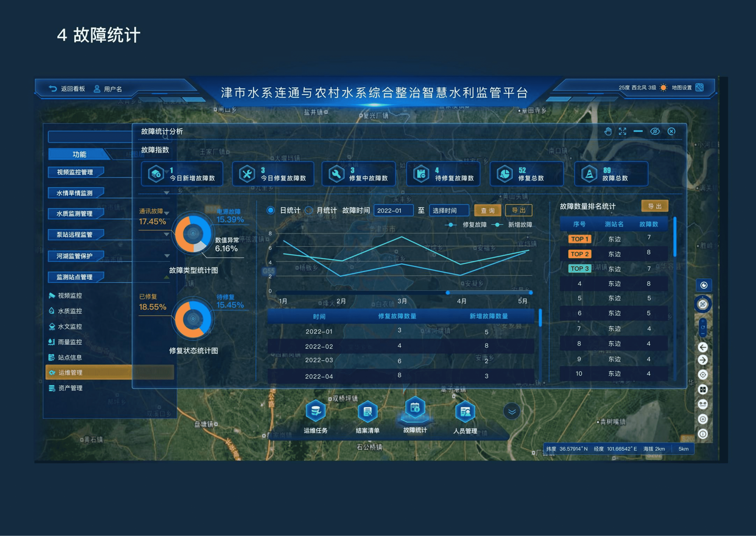
Task: Open the 2022-01 start date picker
Action: [x=393, y=210]
